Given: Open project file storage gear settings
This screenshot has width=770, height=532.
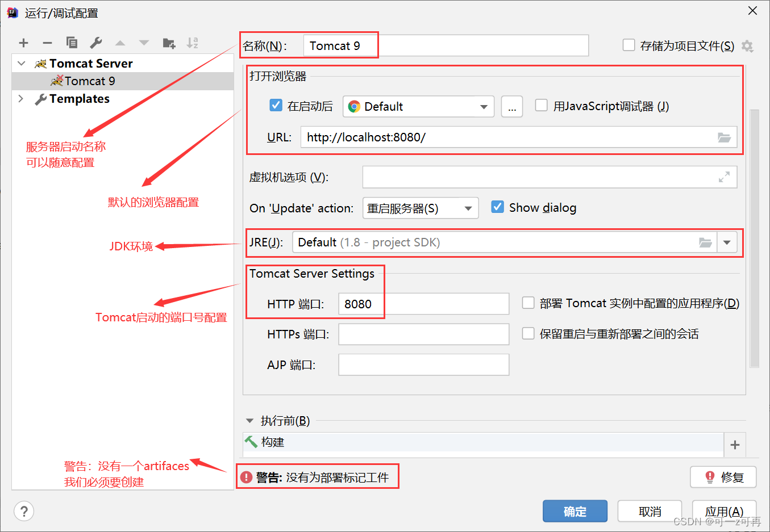Looking at the screenshot, I should [748, 46].
